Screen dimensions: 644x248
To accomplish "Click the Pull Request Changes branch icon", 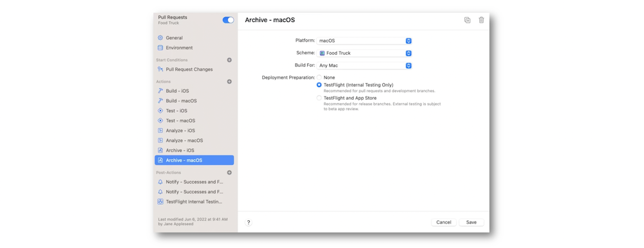I will 160,70.
